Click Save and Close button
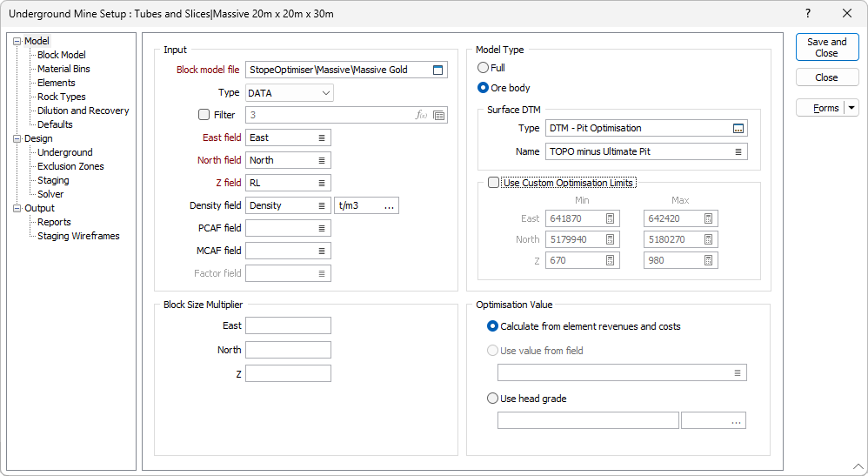This screenshot has height=476, width=868. point(827,47)
